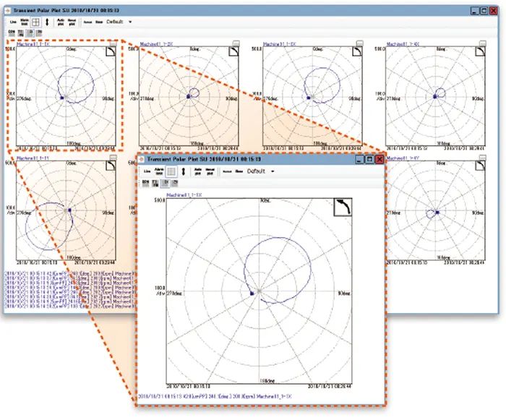
Task: Click first row of data log in back window
Action: [69, 274]
